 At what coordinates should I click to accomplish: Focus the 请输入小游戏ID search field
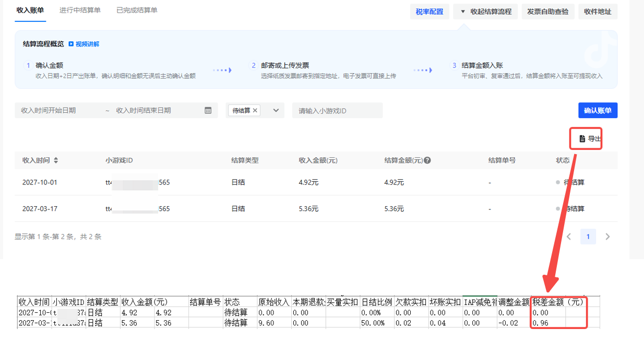click(337, 111)
